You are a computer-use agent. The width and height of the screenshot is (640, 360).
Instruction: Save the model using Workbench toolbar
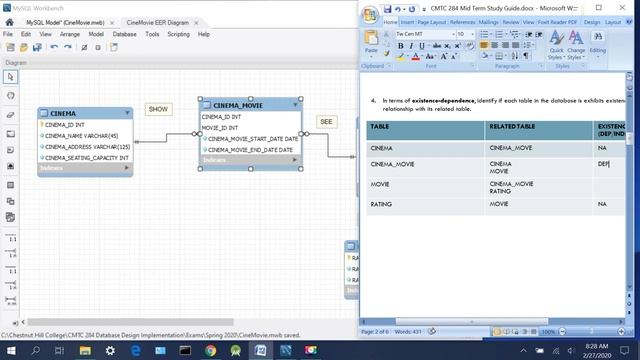[37, 47]
